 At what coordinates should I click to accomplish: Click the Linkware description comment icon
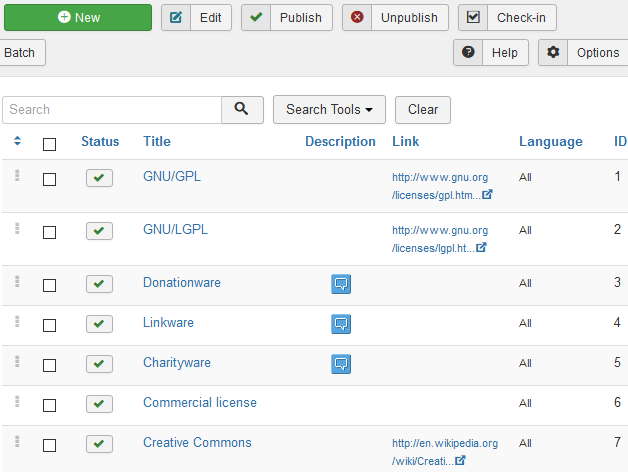point(341,324)
